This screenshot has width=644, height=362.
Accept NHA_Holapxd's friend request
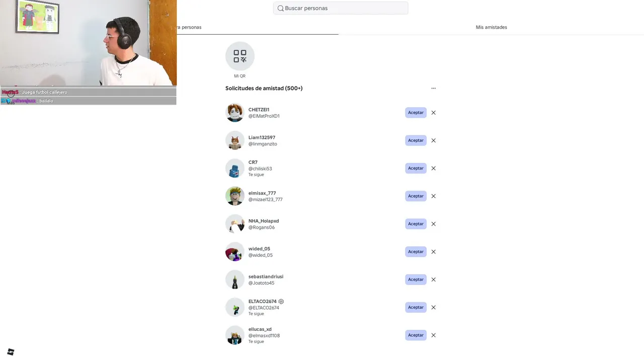tap(416, 224)
